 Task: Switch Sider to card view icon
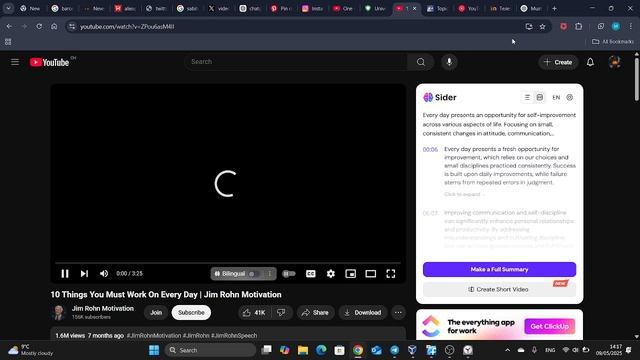(x=540, y=98)
